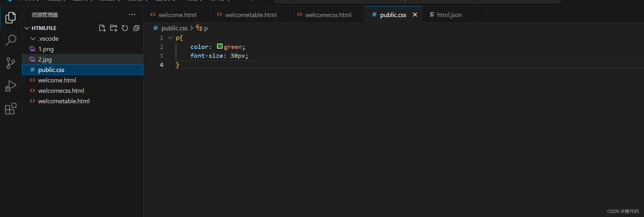Open explorer more actions ellipsis menu
Viewport: 644px width, 217px height.
pos(132,15)
